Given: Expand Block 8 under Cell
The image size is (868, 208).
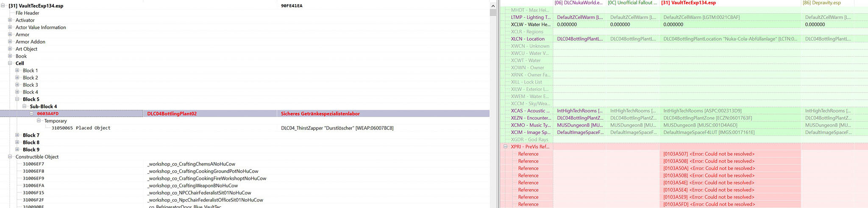Looking at the screenshot, I should point(17,143).
